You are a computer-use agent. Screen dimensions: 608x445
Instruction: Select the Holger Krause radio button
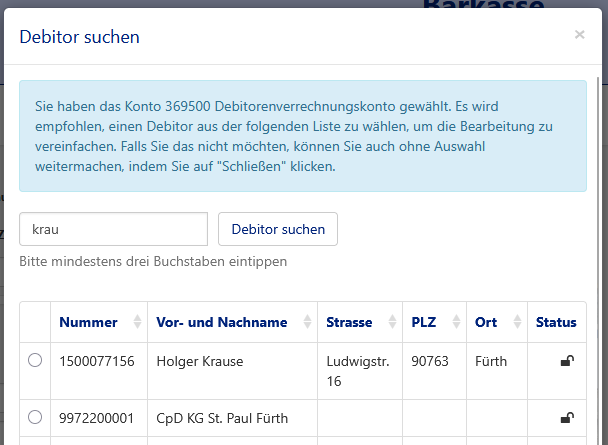(35, 361)
